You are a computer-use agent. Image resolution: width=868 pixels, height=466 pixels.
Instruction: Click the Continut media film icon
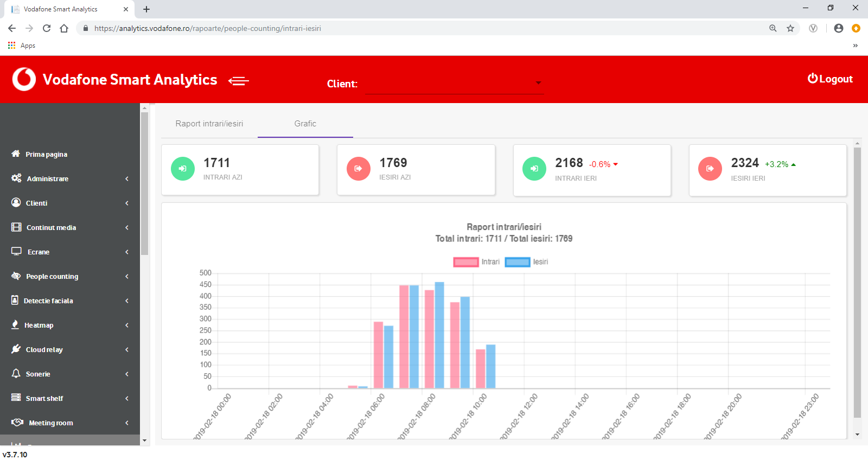tap(16, 227)
